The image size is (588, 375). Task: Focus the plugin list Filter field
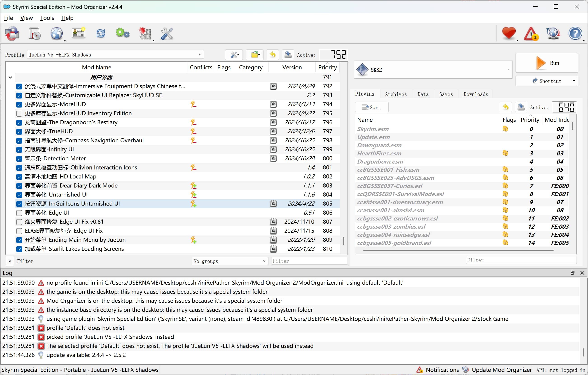tap(521, 260)
